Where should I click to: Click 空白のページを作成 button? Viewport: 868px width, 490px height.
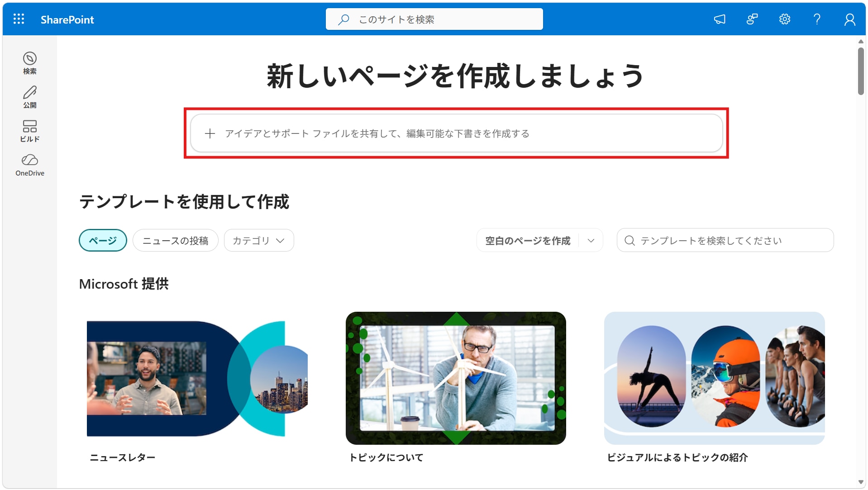[528, 240]
